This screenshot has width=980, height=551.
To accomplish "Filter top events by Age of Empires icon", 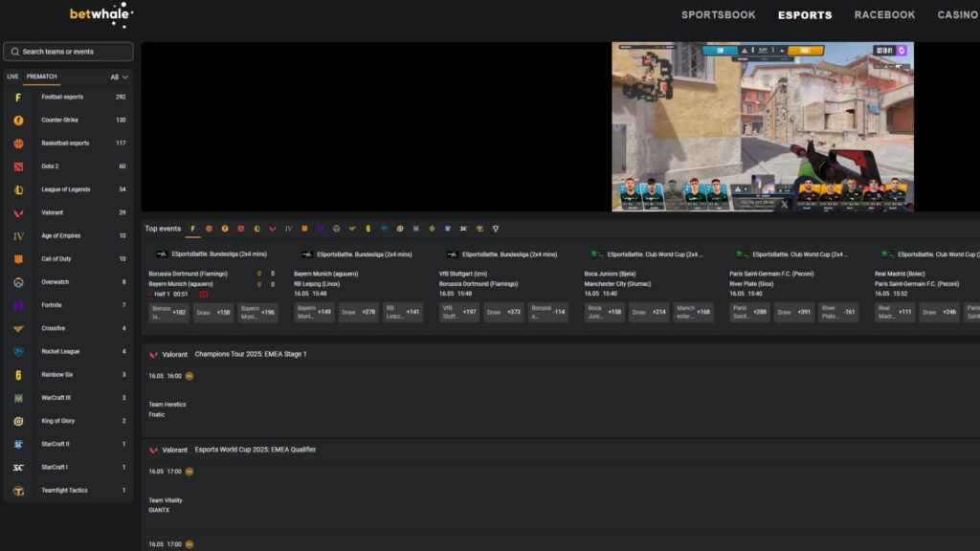I will click(x=288, y=229).
